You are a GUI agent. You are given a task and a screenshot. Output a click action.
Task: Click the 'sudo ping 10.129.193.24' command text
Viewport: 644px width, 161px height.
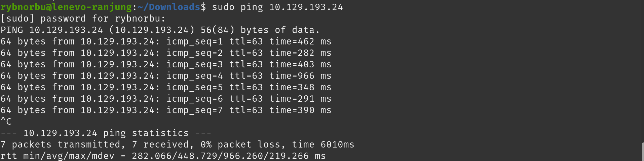(x=277, y=7)
